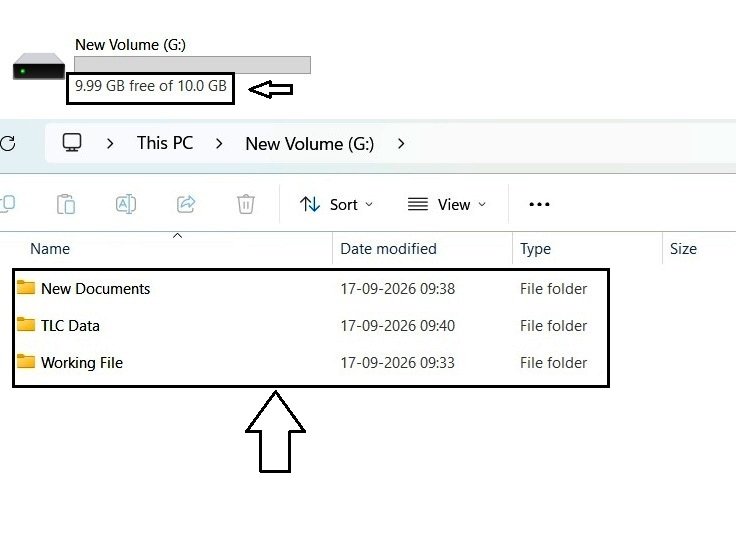Image resolution: width=736 pixels, height=543 pixels.
Task: Click the TLC Data folder icon
Action: click(x=26, y=324)
